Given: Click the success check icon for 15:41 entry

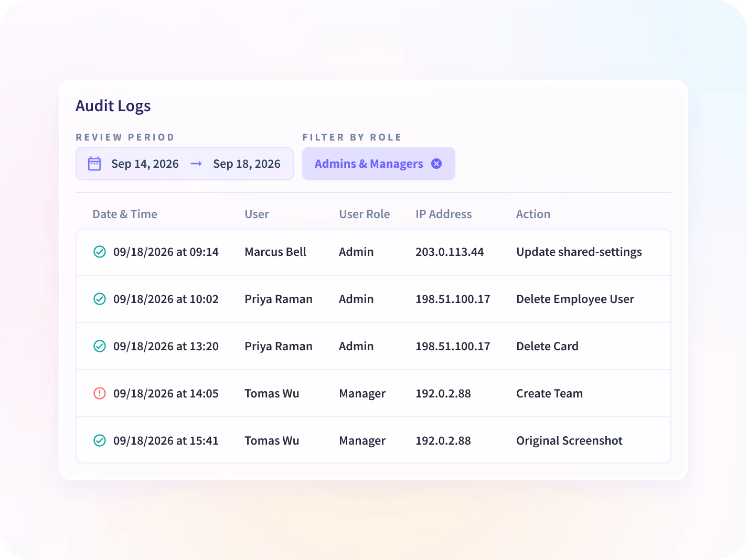Looking at the screenshot, I should tap(100, 440).
